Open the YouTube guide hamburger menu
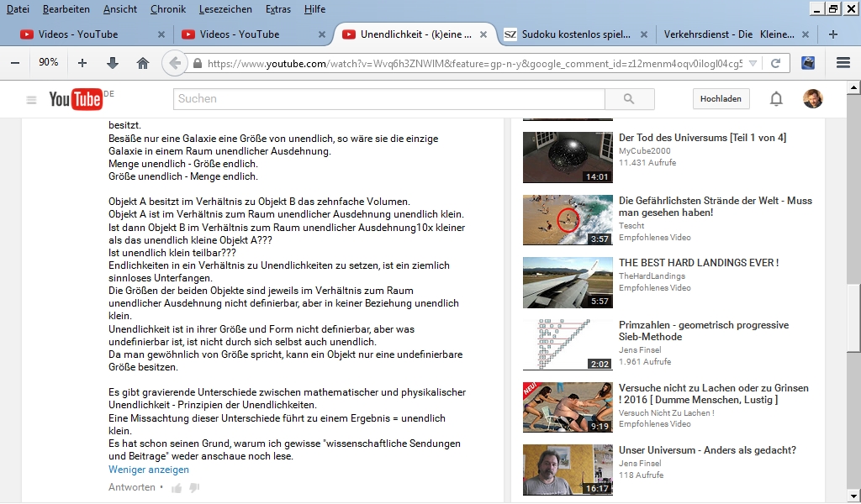 pyautogui.click(x=32, y=100)
